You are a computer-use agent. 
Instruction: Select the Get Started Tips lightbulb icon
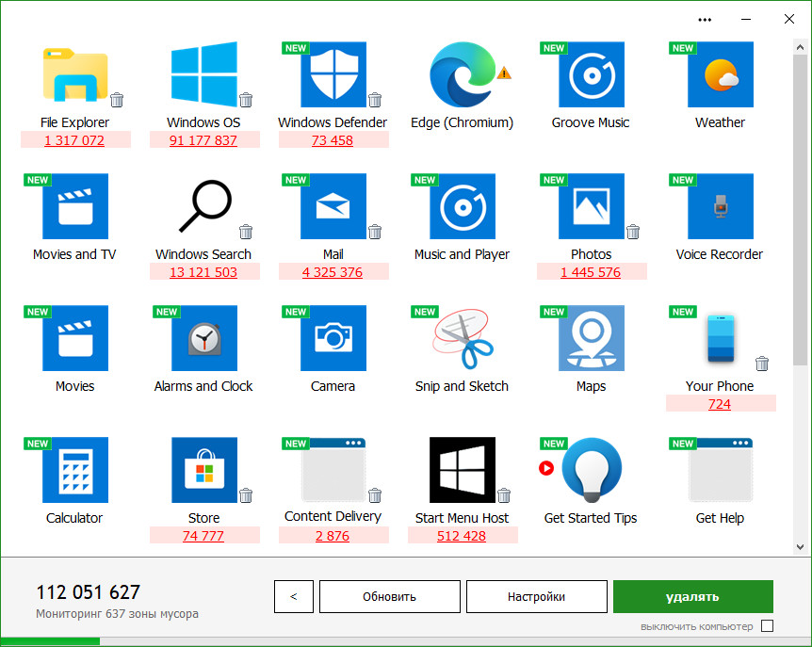pos(591,470)
